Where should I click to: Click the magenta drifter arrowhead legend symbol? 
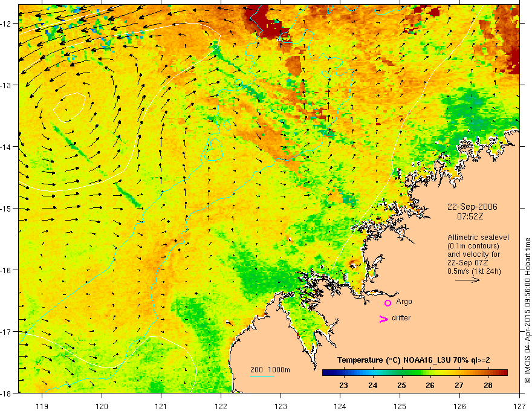(384, 319)
